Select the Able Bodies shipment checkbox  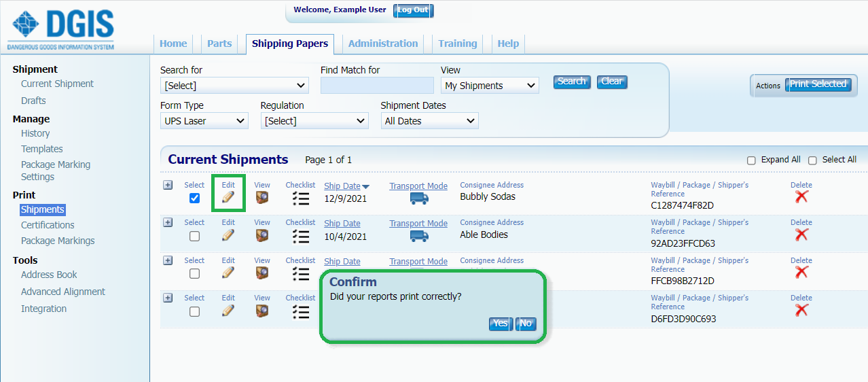194,236
